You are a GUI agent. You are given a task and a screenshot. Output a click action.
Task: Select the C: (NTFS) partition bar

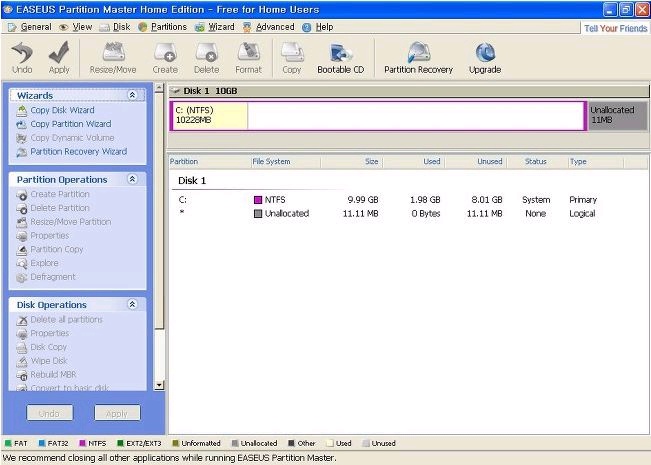378,116
